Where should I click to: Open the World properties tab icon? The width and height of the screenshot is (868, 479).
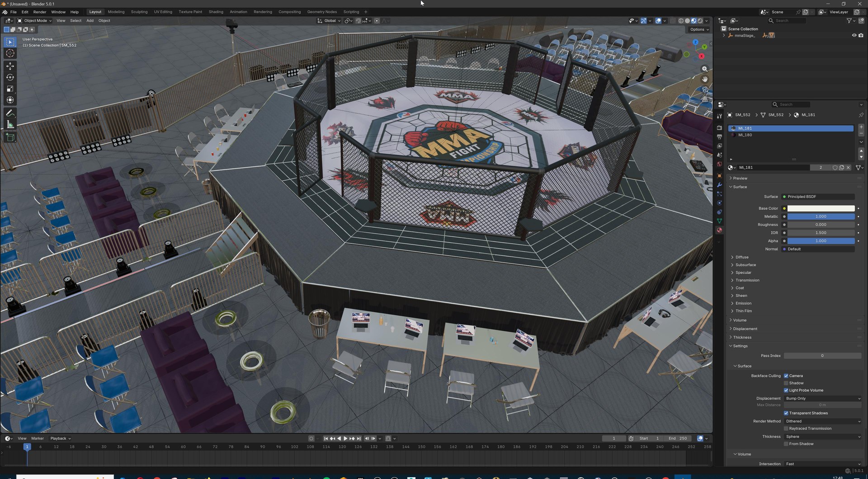click(x=719, y=164)
